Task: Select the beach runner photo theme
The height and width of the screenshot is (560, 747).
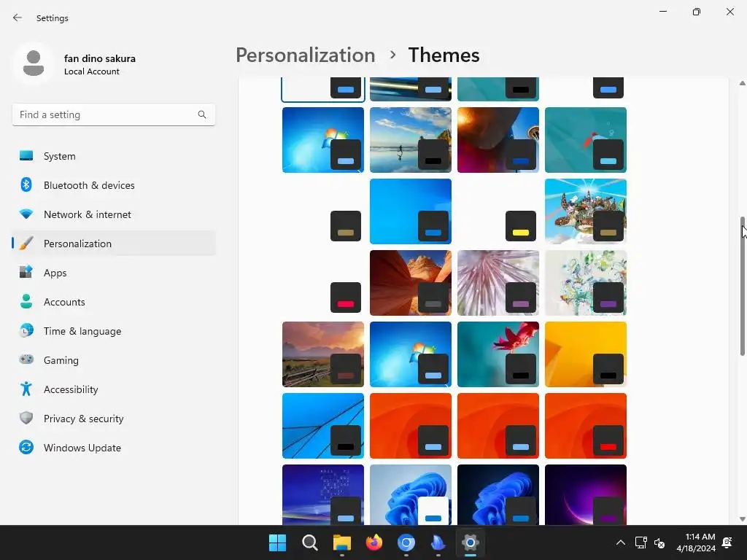Action: pos(410,140)
